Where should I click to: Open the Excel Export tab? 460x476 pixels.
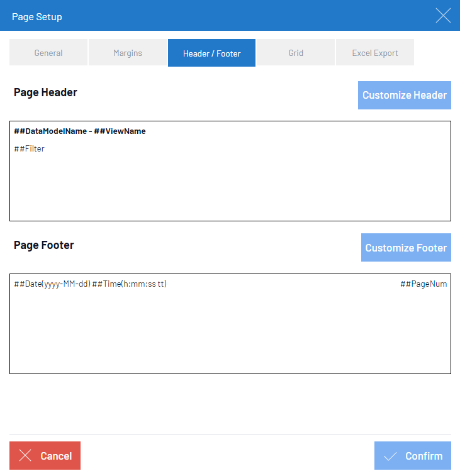click(x=375, y=53)
